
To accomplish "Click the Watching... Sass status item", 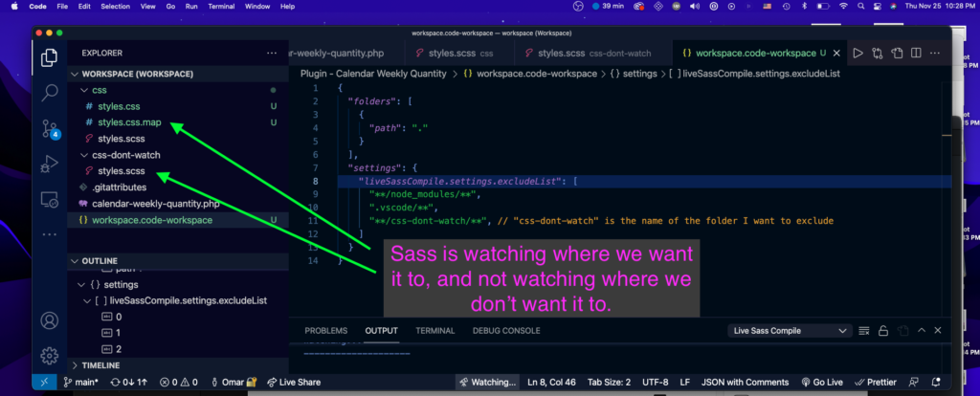I will (488, 383).
